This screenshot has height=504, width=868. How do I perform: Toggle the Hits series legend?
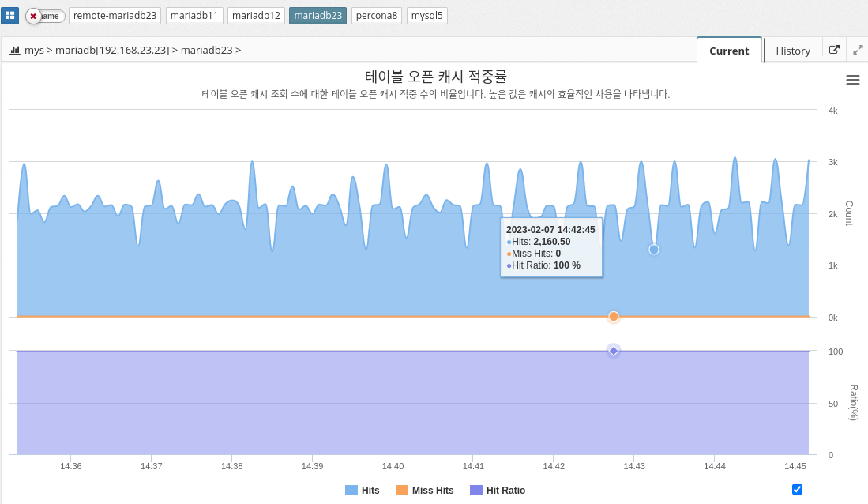click(x=363, y=491)
